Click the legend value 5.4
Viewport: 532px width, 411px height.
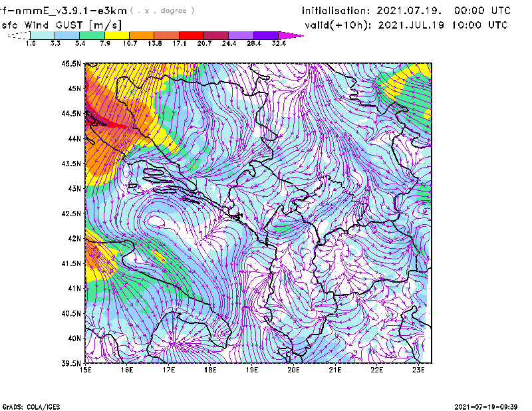click(x=80, y=43)
